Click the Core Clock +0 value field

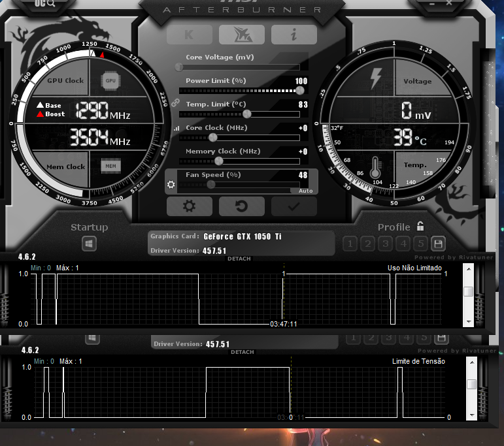[303, 128]
